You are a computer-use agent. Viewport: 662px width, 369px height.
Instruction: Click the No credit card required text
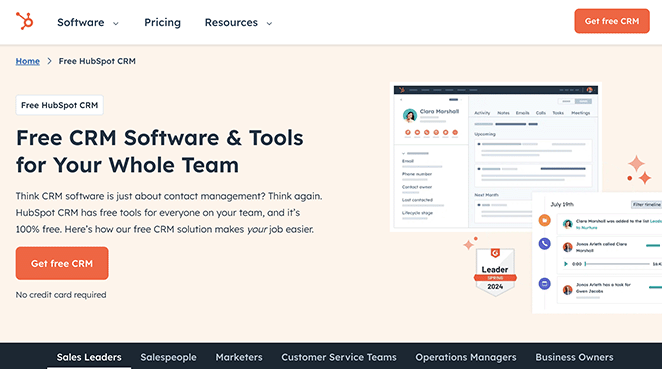(61, 295)
